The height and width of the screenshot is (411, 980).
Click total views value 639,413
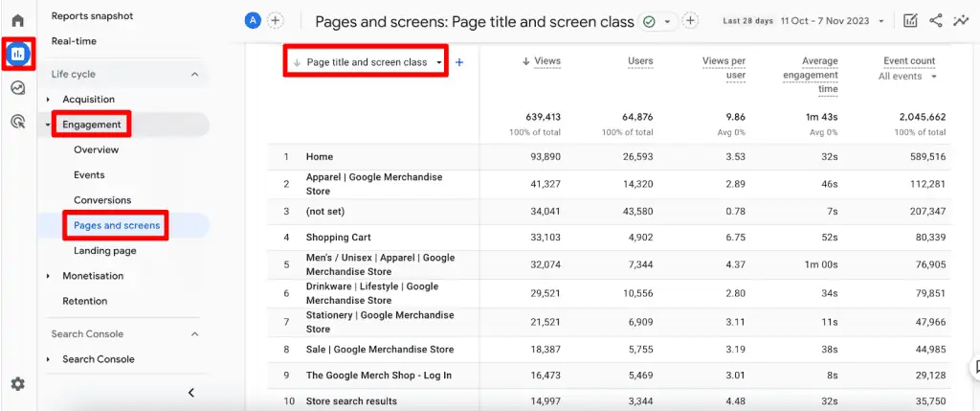(544, 117)
